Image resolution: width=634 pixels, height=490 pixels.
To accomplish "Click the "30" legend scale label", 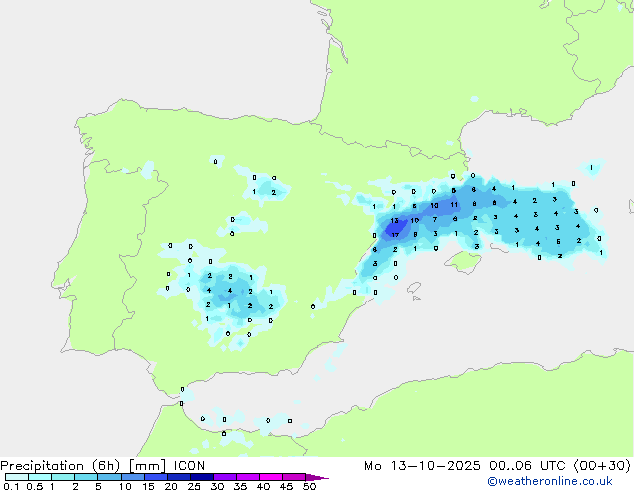I will pyautogui.click(x=217, y=486).
